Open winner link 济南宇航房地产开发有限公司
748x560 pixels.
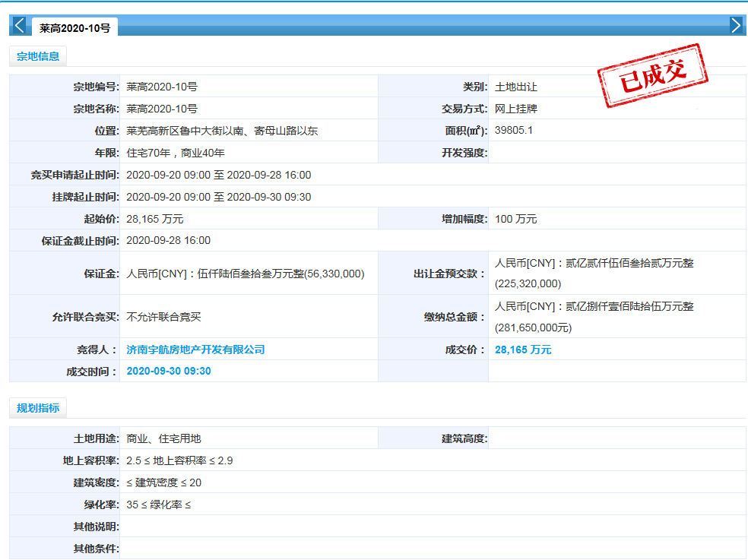[x=195, y=350]
